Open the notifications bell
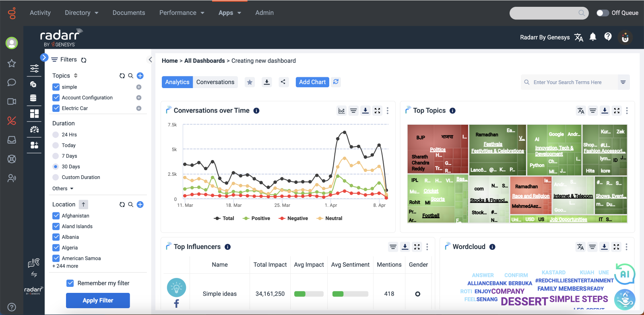 click(x=593, y=37)
